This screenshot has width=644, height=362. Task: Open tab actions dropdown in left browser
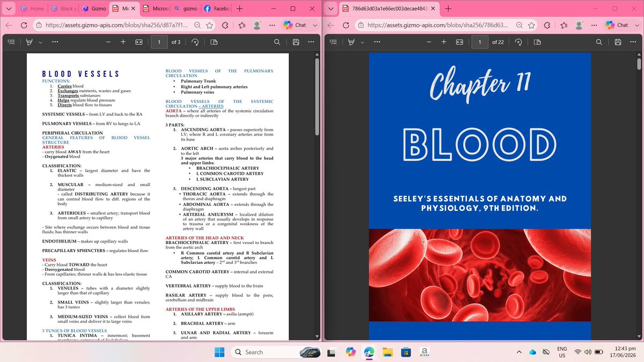[9, 9]
